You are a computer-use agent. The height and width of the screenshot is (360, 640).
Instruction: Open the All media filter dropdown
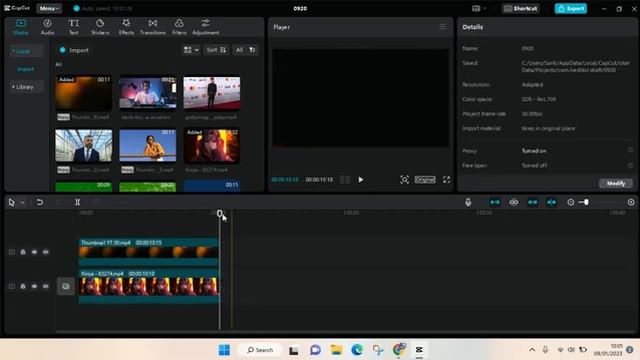pos(245,50)
